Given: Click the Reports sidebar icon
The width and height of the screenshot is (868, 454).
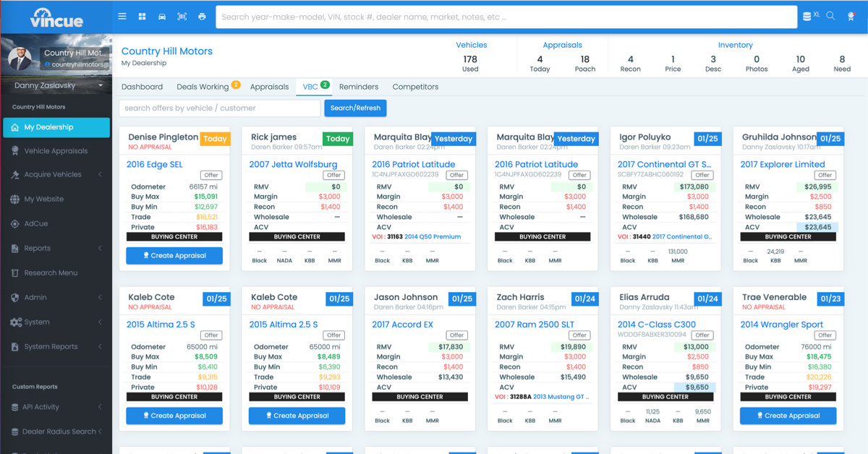Looking at the screenshot, I should (x=14, y=249).
